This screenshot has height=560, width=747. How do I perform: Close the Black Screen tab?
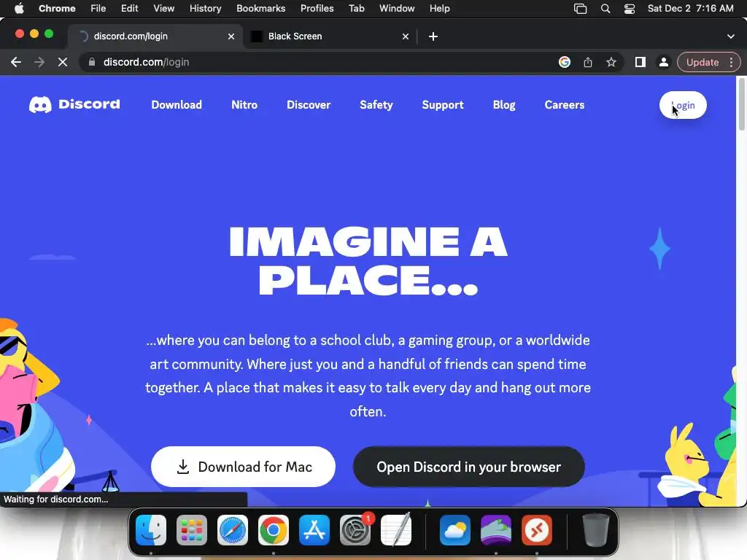[406, 36]
